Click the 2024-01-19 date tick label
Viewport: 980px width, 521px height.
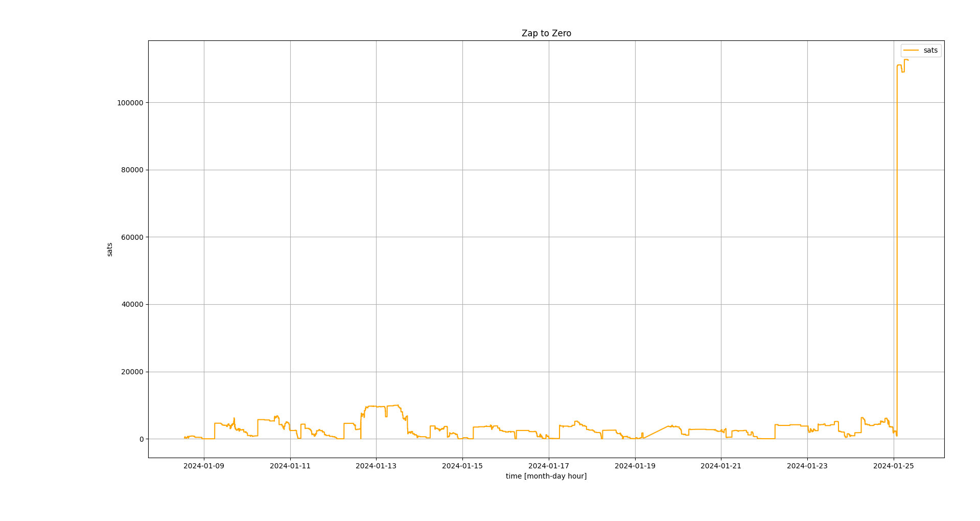[635, 466]
